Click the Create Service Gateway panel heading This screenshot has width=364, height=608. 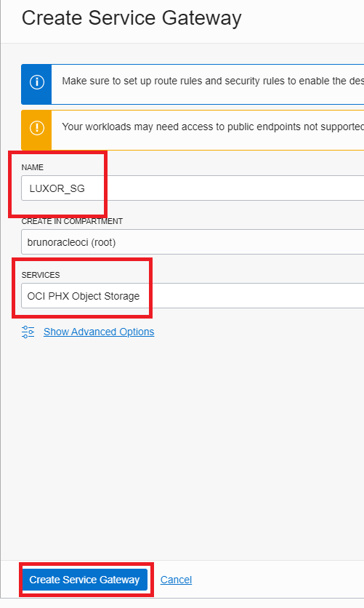pyautogui.click(x=132, y=18)
